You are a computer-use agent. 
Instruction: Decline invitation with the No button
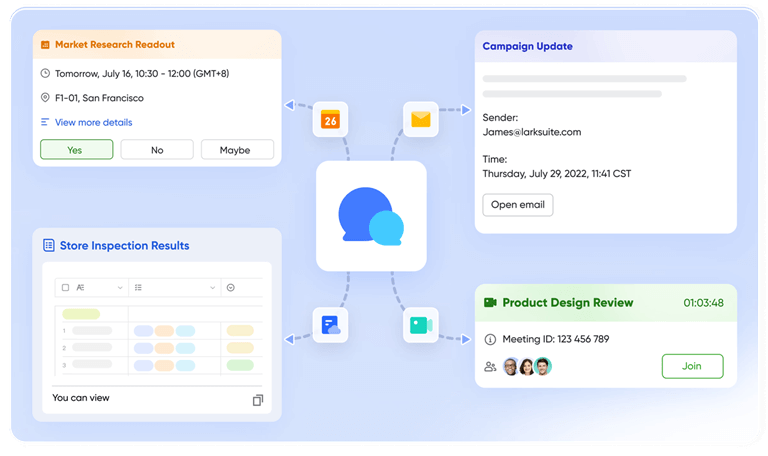point(157,149)
